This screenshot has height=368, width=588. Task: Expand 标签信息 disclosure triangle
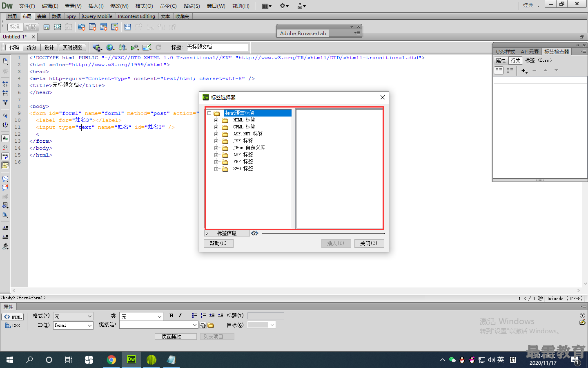(x=207, y=233)
